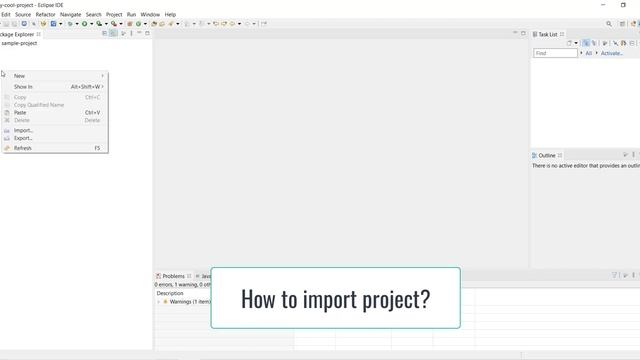Open the Source menu
This screenshot has height=360, width=640.
click(23, 14)
